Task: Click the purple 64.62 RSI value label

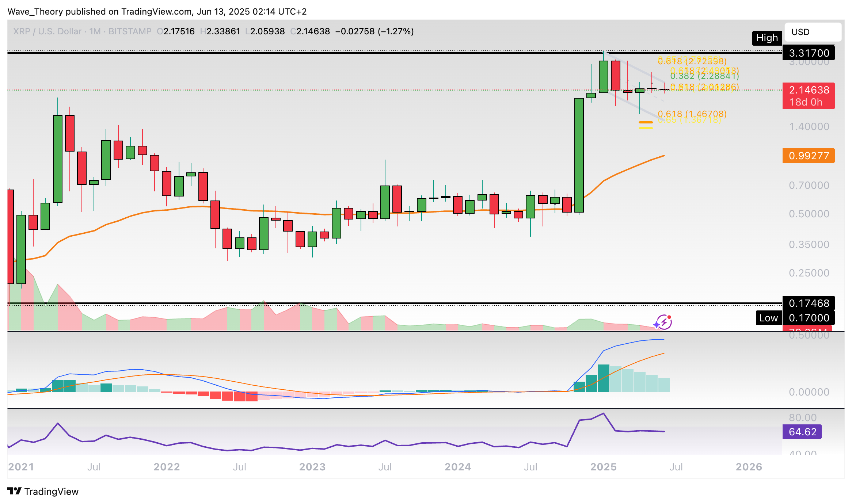Action: pos(802,432)
